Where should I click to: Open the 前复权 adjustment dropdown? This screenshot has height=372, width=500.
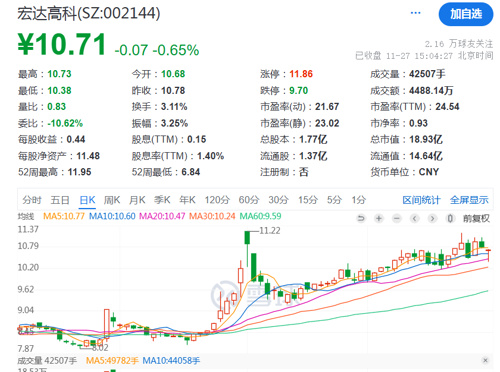pyautogui.click(x=476, y=219)
